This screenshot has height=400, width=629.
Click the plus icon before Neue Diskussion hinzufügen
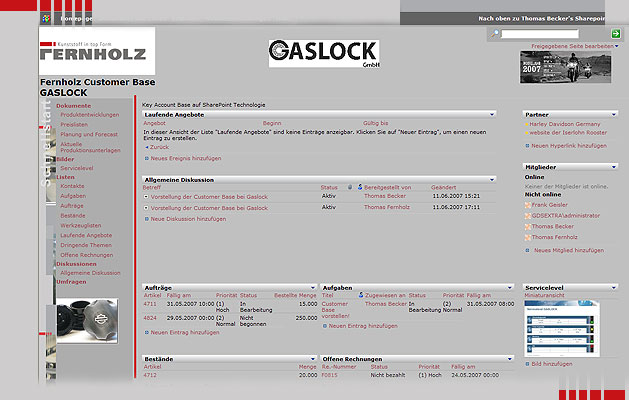pos(146,219)
